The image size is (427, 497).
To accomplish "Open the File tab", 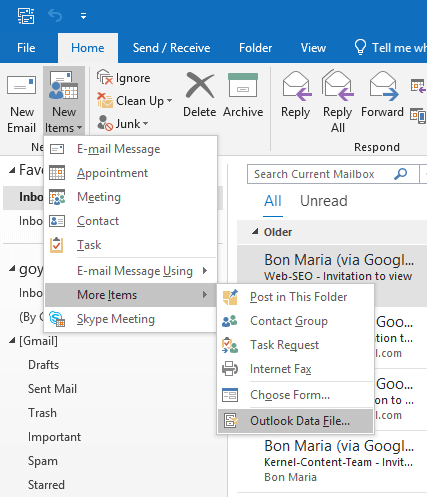I will coord(26,48).
